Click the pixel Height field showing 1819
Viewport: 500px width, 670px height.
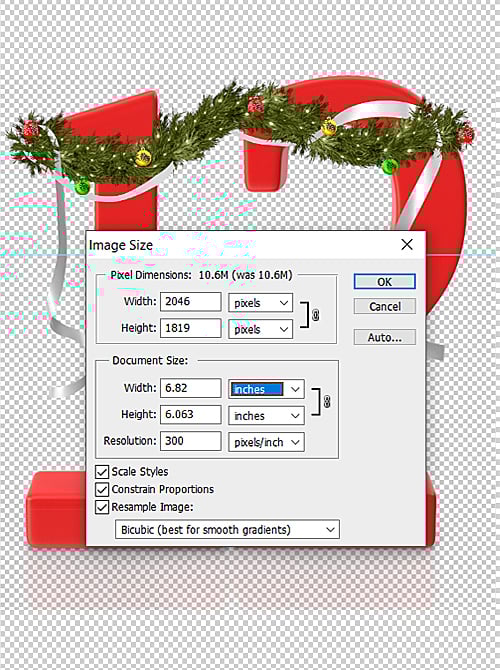pyautogui.click(x=191, y=328)
